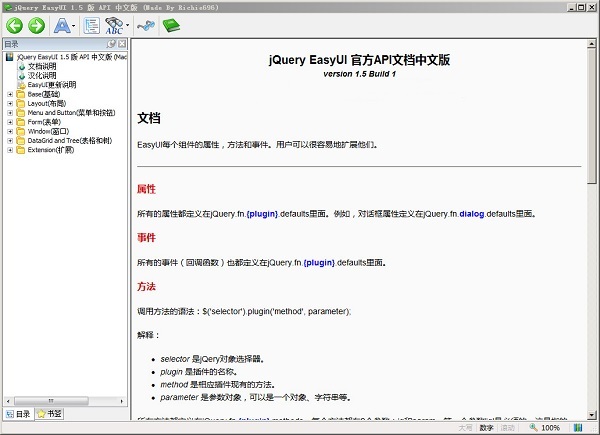Image resolution: width=600 pixels, height=435 pixels.
Task: Click the tree panel horizontal scrollbar thumb
Action: pos(51,401)
